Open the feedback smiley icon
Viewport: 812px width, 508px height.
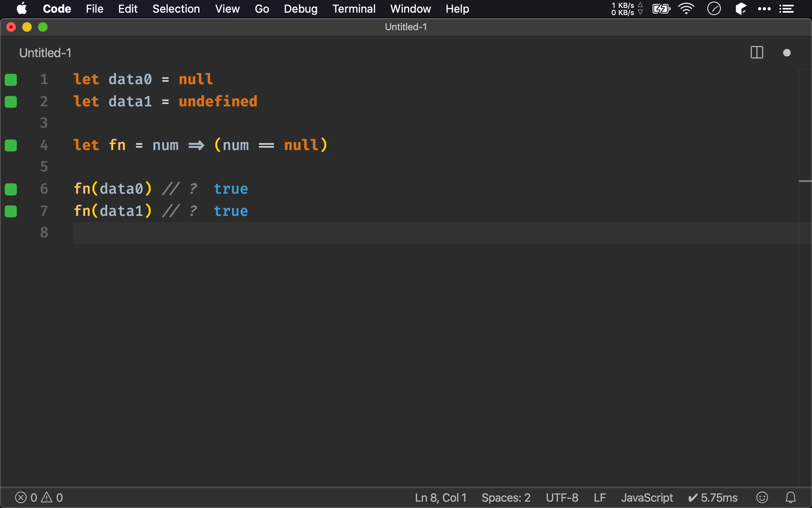click(x=762, y=497)
